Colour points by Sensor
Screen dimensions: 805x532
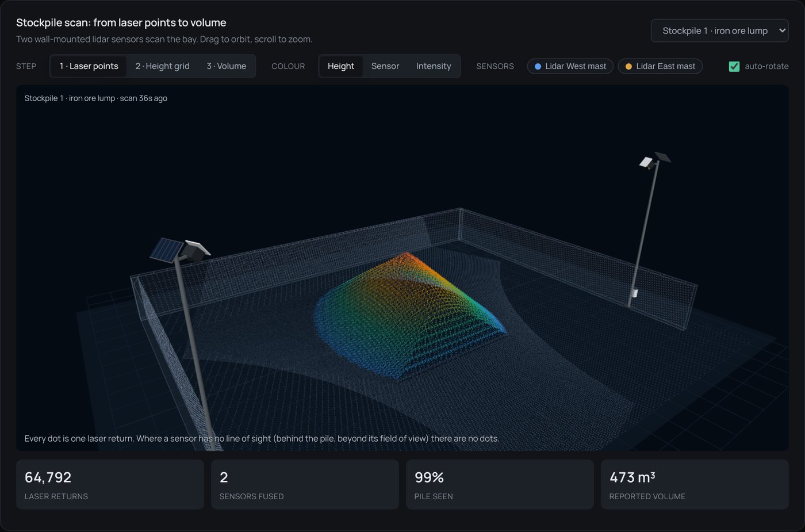point(385,66)
